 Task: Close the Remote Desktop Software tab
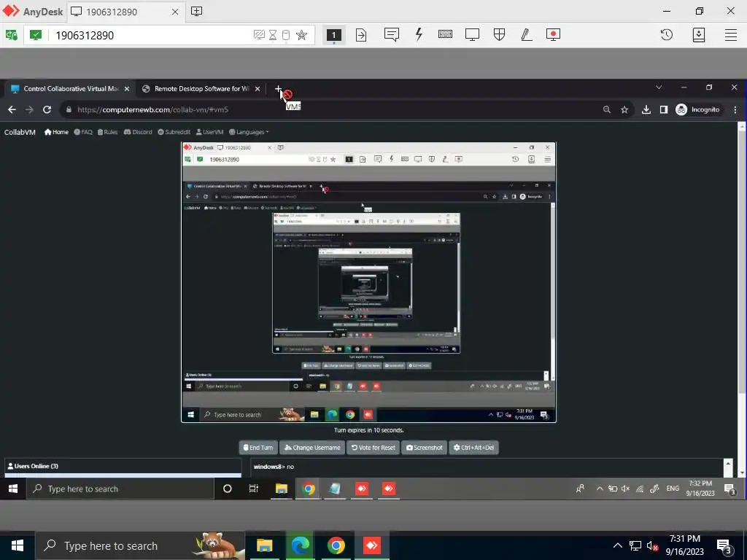coord(258,88)
